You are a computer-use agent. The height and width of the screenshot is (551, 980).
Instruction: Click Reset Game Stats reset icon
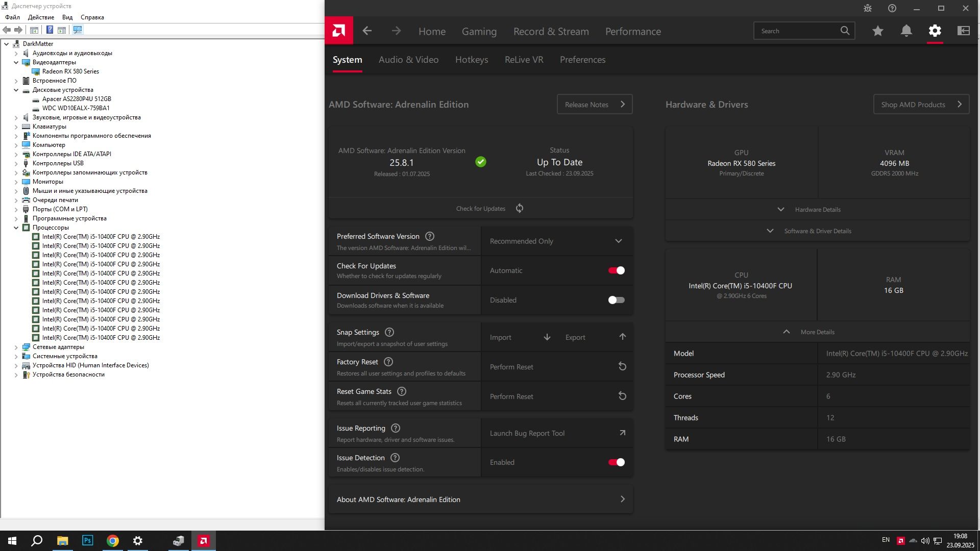point(622,396)
